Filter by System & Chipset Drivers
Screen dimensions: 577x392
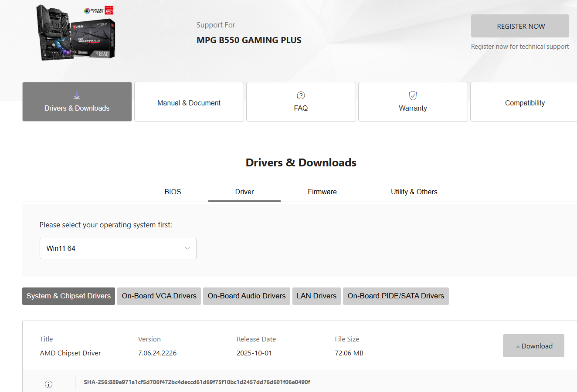(69, 296)
